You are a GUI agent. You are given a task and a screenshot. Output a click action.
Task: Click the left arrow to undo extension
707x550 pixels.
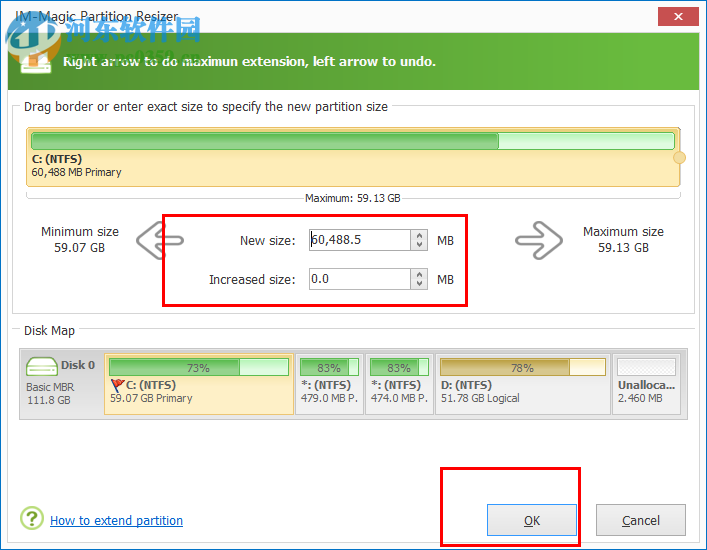[160, 240]
